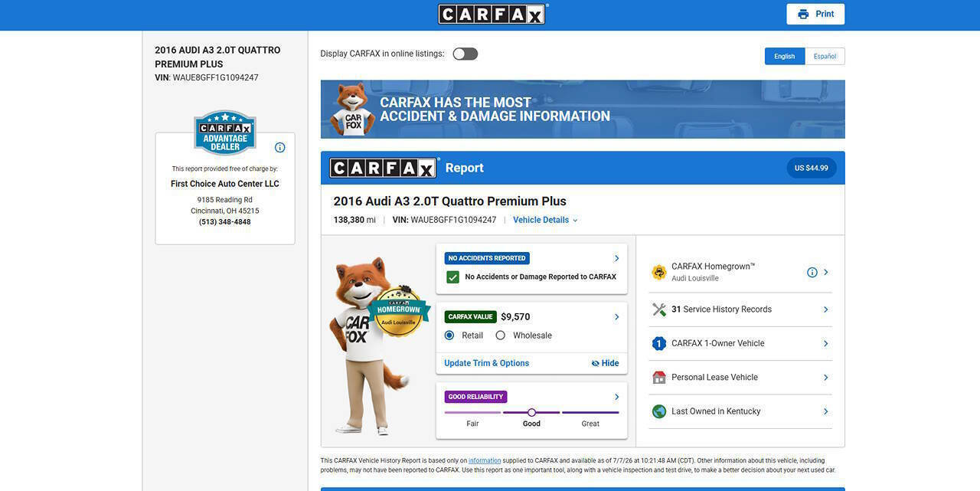Image resolution: width=980 pixels, height=491 pixels.
Task: Click the Service History wrench icon
Action: 659,309
